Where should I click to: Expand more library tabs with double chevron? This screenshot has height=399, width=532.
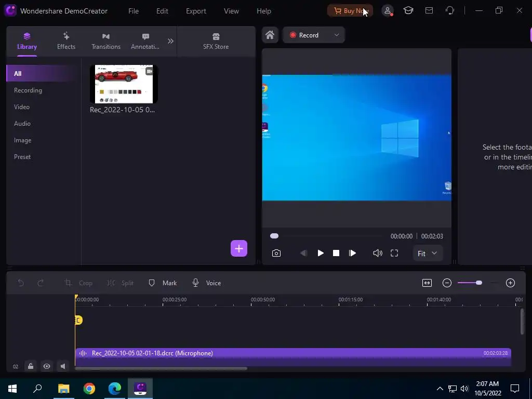point(170,41)
